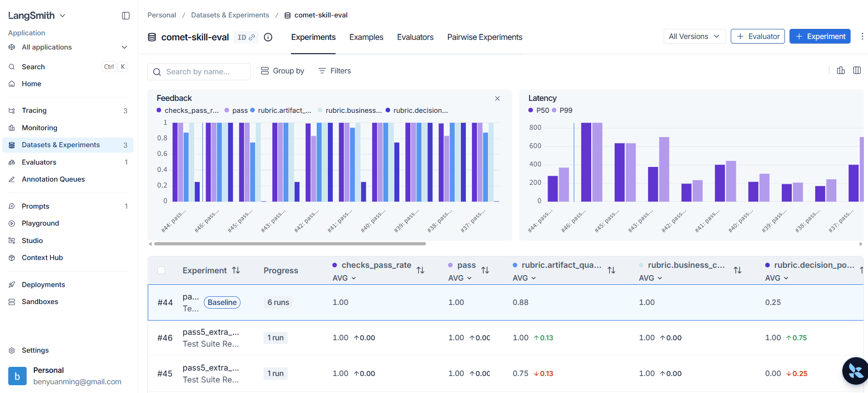Add a new Evaluator button
The width and height of the screenshot is (868, 393).
(x=758, y=36)
